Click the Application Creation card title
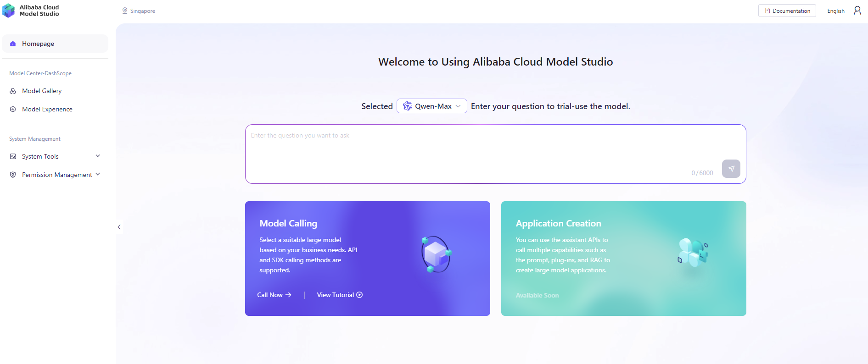 coord(558,223)
